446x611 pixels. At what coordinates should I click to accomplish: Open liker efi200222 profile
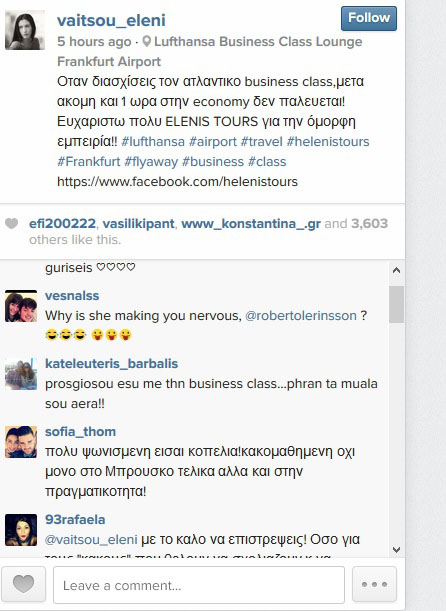[62, 224]
